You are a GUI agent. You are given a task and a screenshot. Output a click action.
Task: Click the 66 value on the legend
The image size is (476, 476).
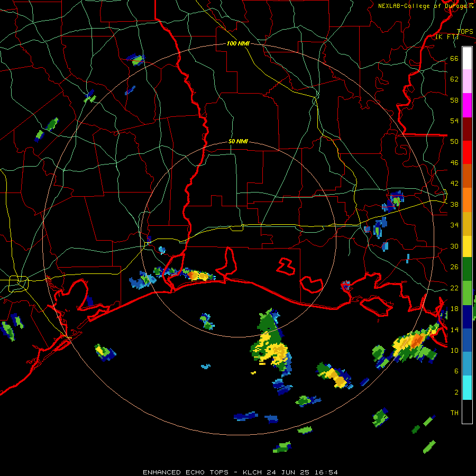(454, 58)
